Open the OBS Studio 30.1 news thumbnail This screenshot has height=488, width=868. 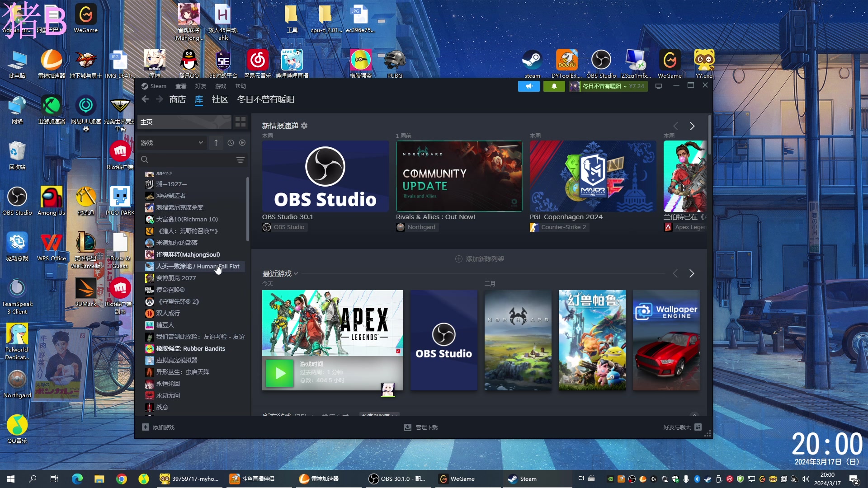(325, 176)
